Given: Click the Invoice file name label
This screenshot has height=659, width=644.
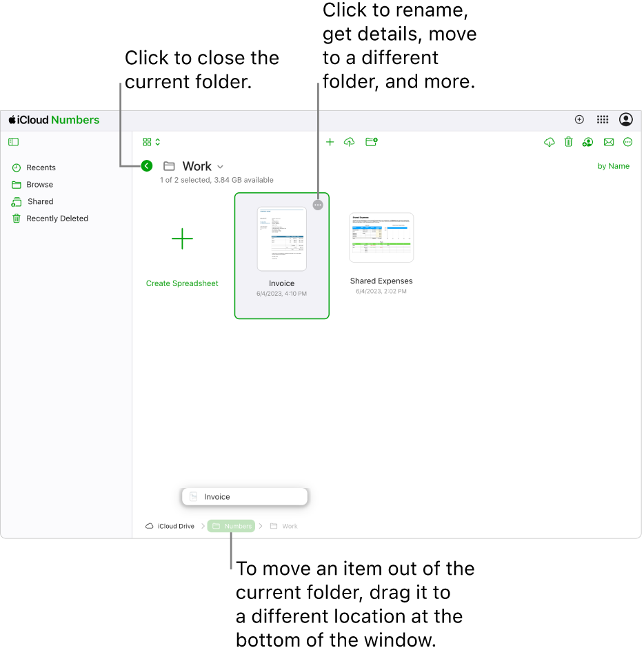Looking at the screenshot, I should click(x=281, y=283).
